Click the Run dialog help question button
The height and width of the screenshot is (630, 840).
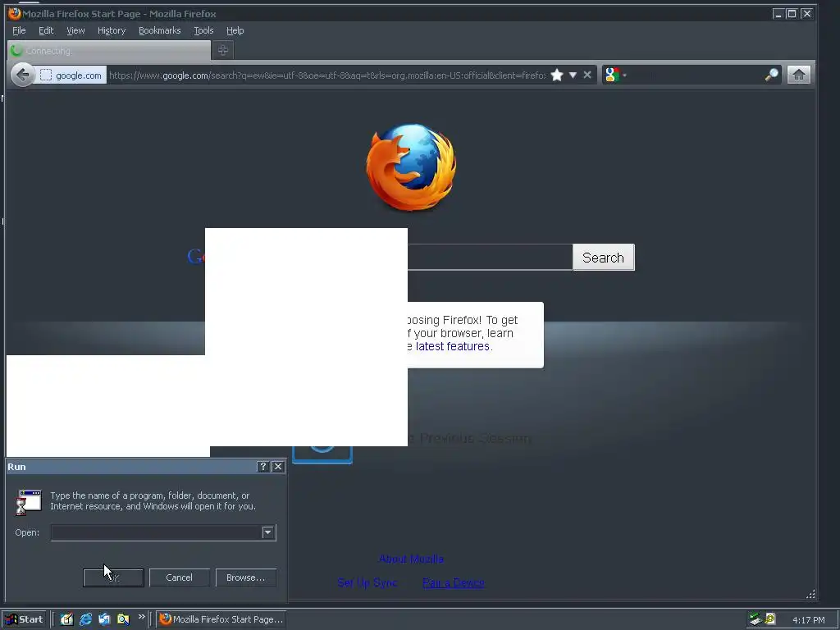tap(262, 467)
